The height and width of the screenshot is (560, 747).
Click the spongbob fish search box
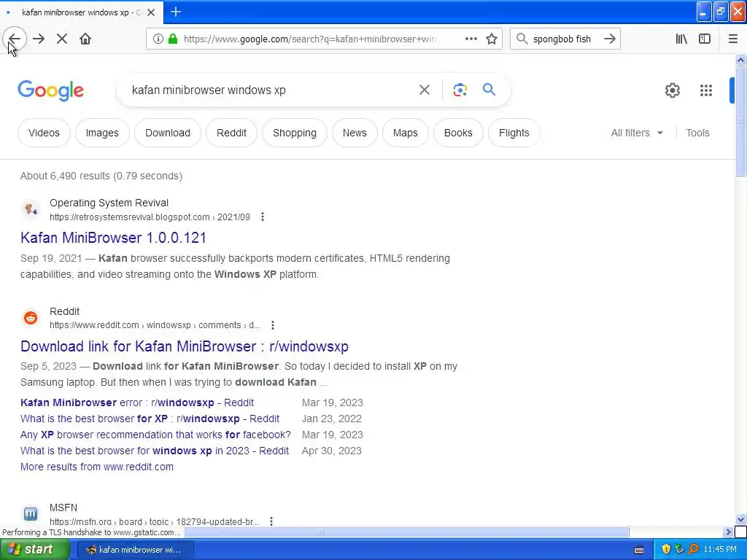565,39
